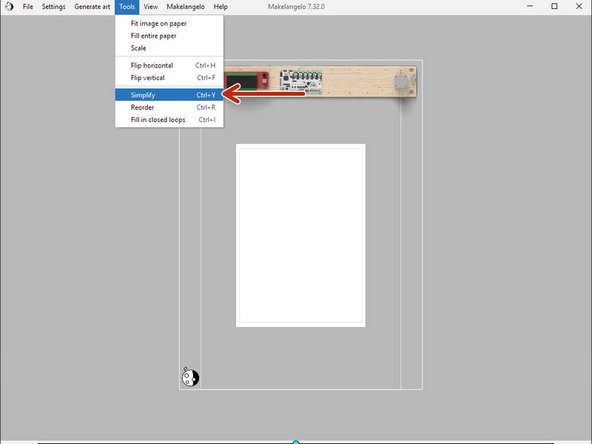
Task: Click Simplify in Tools menu
Action: [x=169, y=95]
